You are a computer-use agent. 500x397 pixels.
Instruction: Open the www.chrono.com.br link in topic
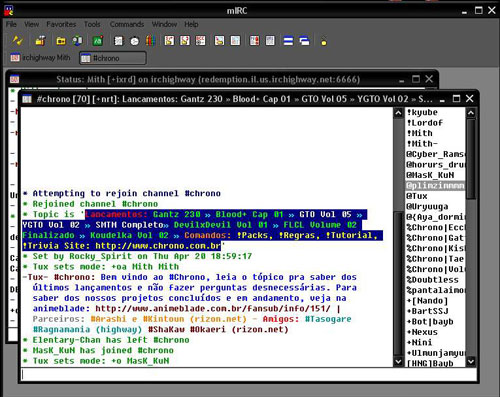click(x=158, y=246)
